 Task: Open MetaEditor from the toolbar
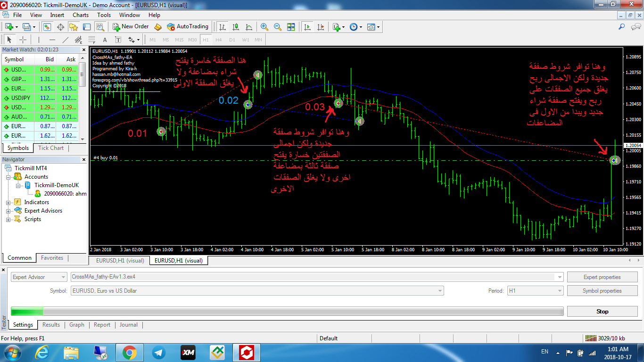[158, 27]
